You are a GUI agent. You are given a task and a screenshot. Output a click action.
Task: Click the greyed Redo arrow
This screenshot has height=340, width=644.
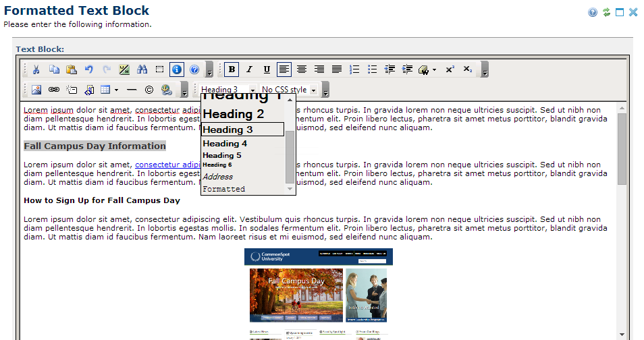pos(107,69)
